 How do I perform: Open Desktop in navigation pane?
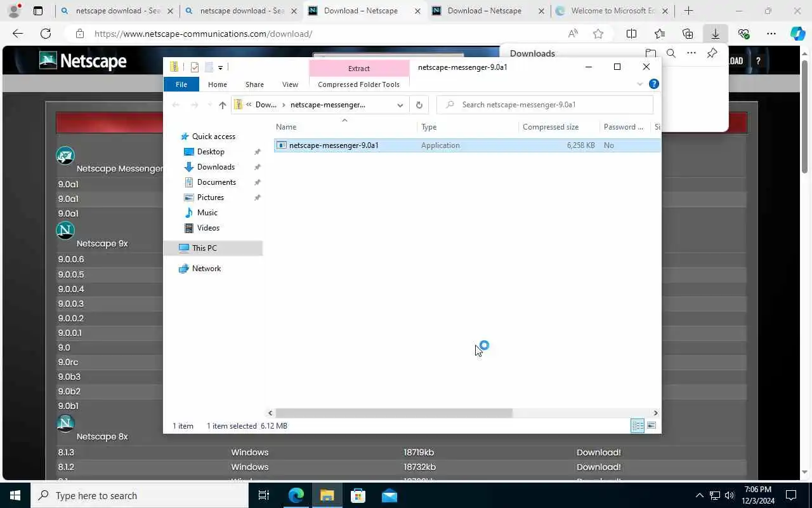pyautogui.click(x=211, y=152)
